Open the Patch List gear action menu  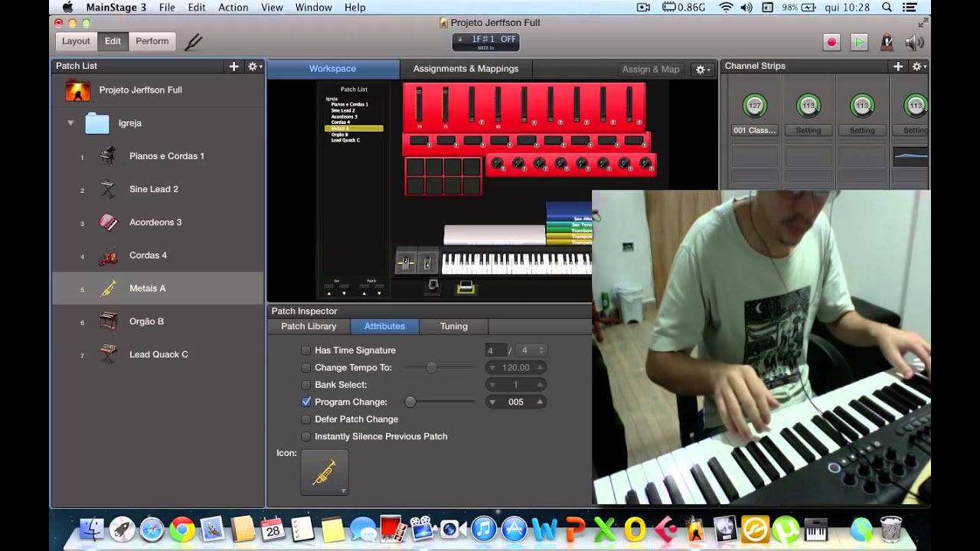[253, 67]
